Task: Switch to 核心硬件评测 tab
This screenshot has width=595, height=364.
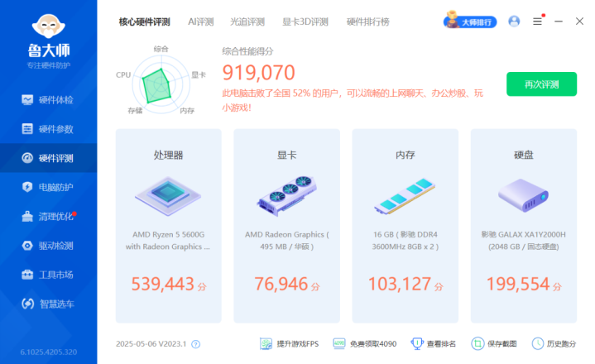Action: coord(145,22)
